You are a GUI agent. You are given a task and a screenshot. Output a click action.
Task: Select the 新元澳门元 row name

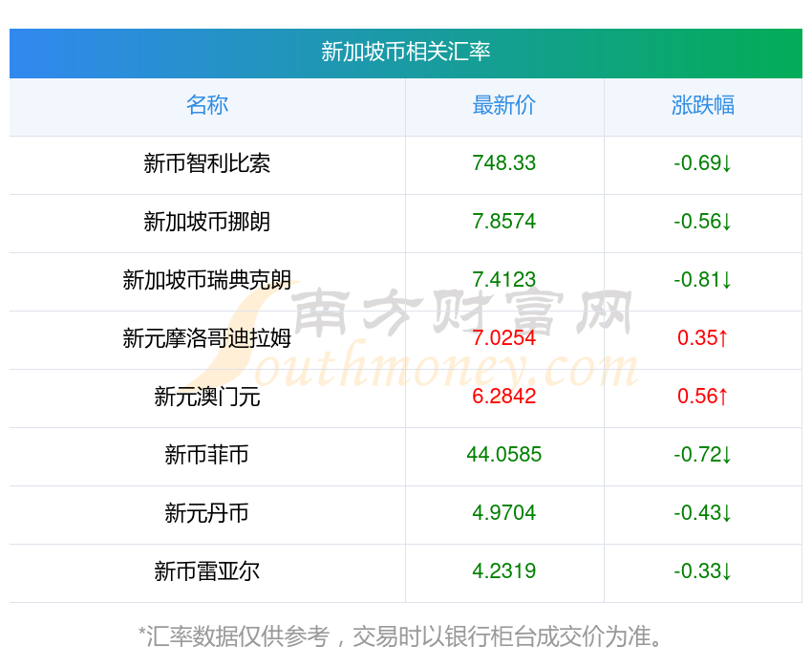pos(207,397)
